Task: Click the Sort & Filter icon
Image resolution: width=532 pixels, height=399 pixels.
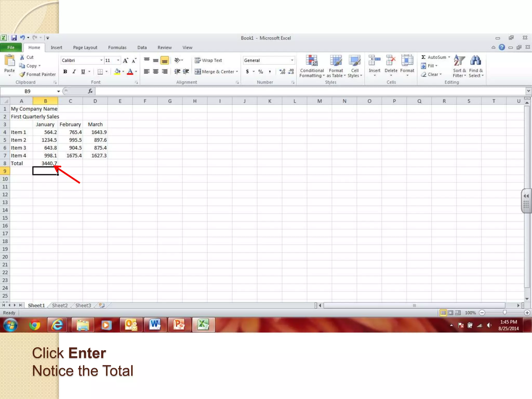Action: 459,61
